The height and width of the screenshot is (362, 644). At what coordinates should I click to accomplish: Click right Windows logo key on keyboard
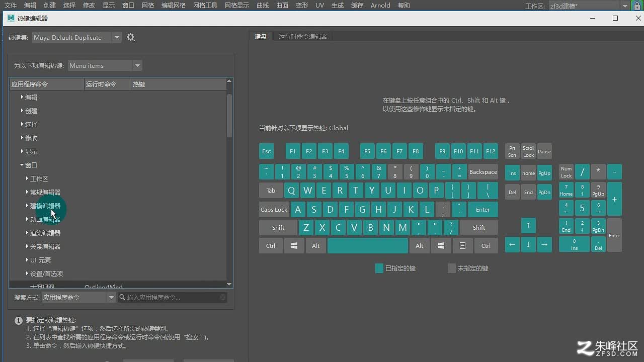pos(441,246)
